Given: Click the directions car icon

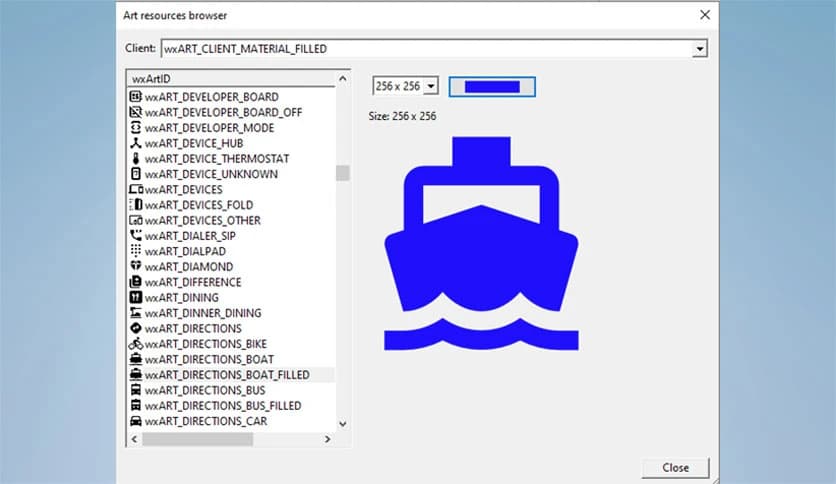Looking at the screenshot, I should [x=136, y=421].
